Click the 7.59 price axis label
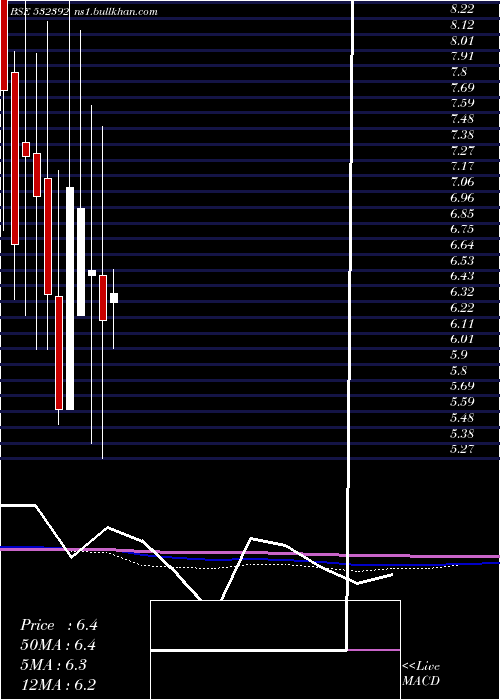The image size is (500, 700). 462,103
